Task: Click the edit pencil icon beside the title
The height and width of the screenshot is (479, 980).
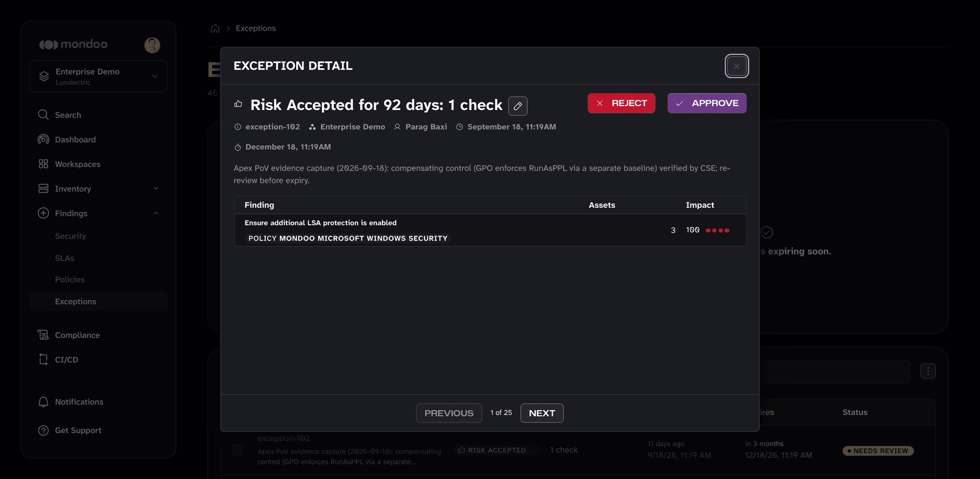Action: click(518, 106)
